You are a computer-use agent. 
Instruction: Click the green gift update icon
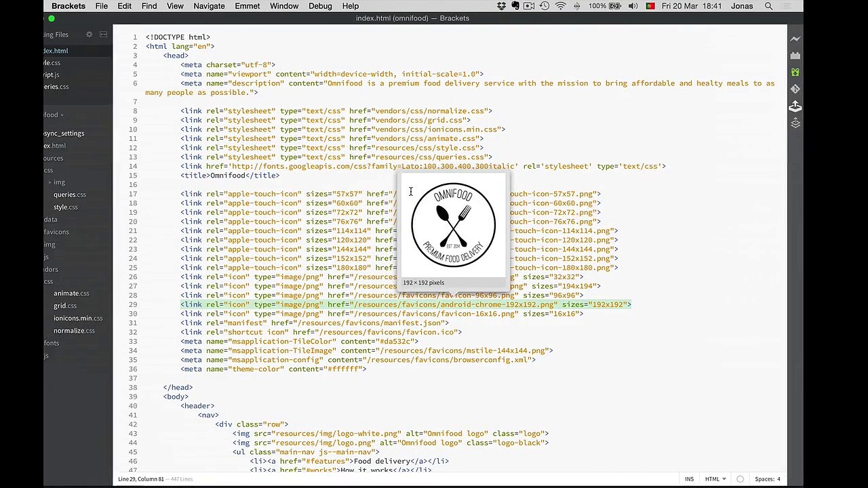[x=795, y=72]
